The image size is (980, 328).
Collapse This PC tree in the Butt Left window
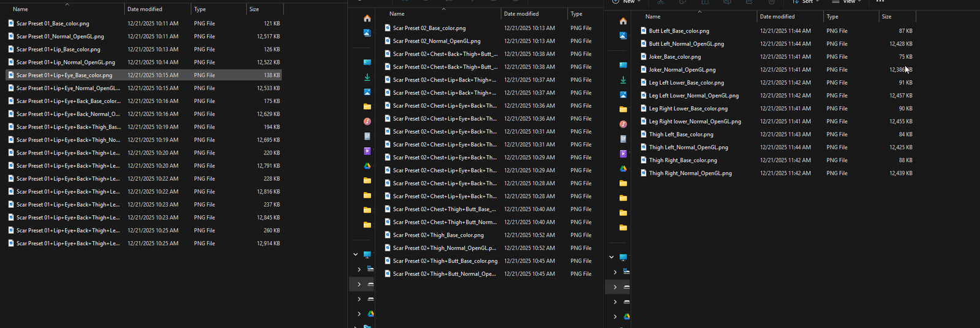[611, 257]
